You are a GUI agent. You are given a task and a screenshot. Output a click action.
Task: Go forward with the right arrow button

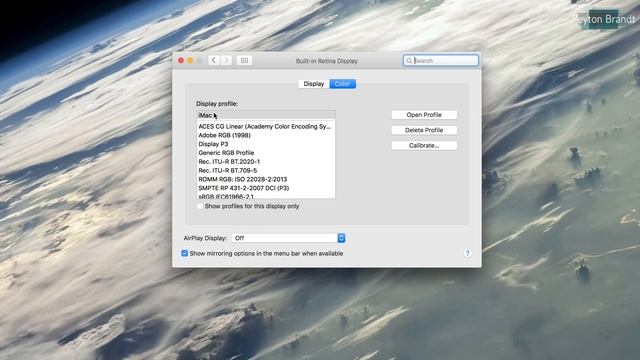[226, 60]
